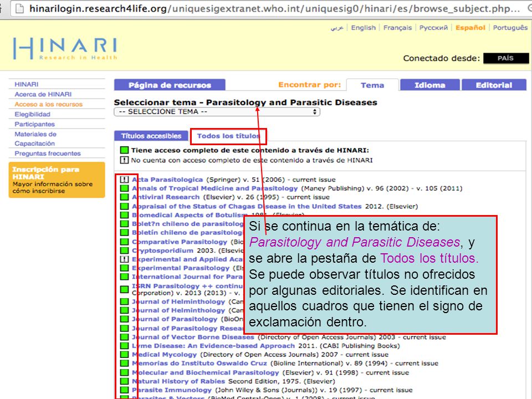Switch to the Editorial tab
Screen dimensions: 532x399
[x=494, y=85]
